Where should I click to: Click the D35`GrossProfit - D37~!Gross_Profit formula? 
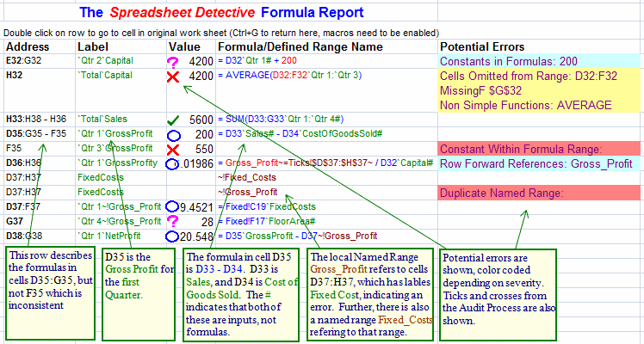298,236
